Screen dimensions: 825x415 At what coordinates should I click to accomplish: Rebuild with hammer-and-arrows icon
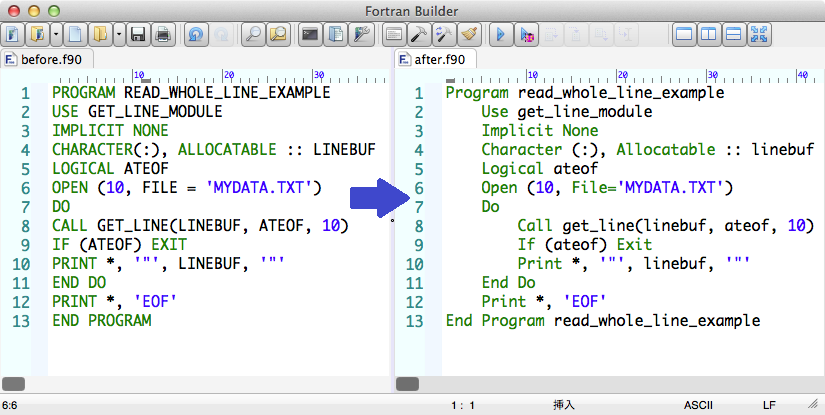click(444, 35)
